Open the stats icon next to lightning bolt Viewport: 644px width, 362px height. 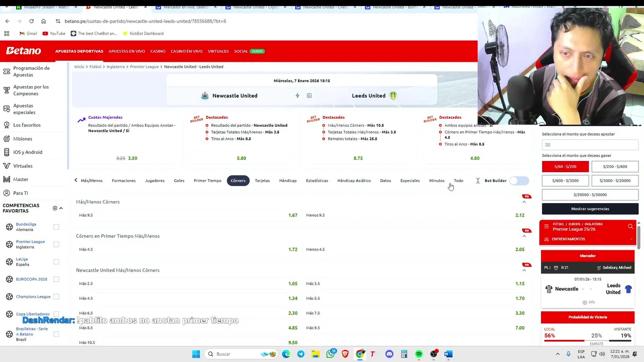pos(309,96)
